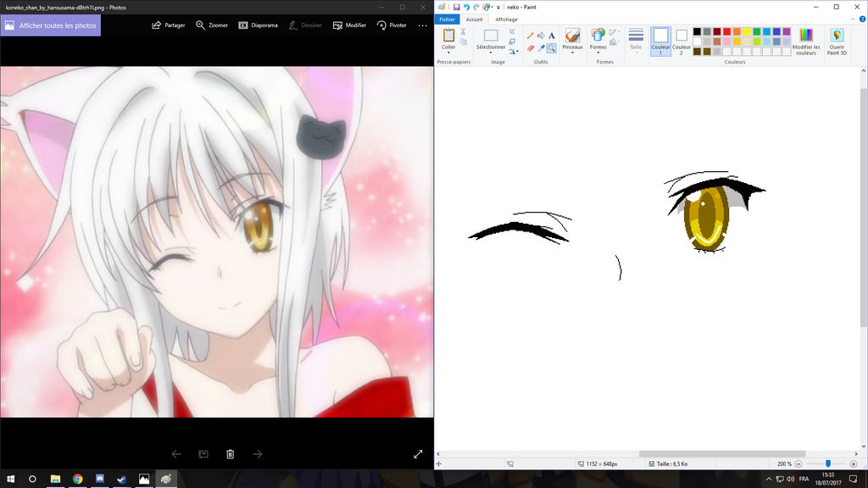Viewport: 868px width, 488px height.
Task: Open File Explorer from the taskbar
Action: click(x=55, y=480)
